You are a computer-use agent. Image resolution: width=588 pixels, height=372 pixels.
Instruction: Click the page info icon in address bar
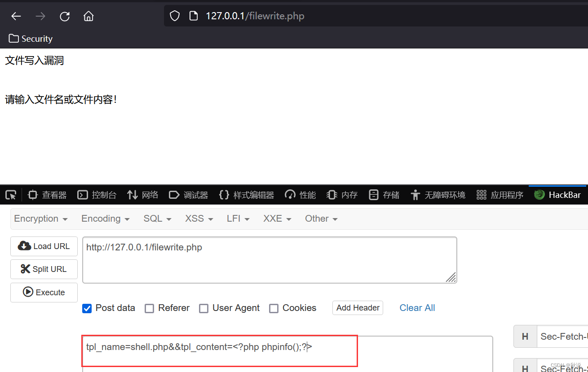pyautogui.click(x=194, y=17)
